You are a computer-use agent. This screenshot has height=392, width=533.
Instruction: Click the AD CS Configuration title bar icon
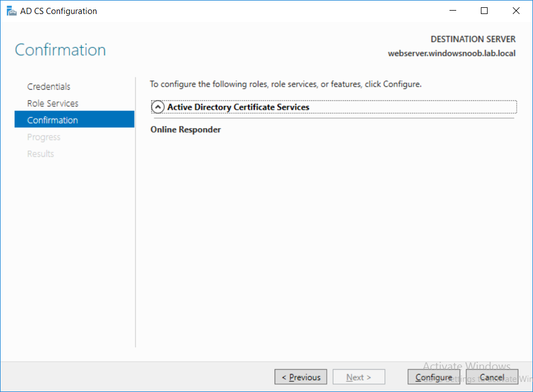11,11
